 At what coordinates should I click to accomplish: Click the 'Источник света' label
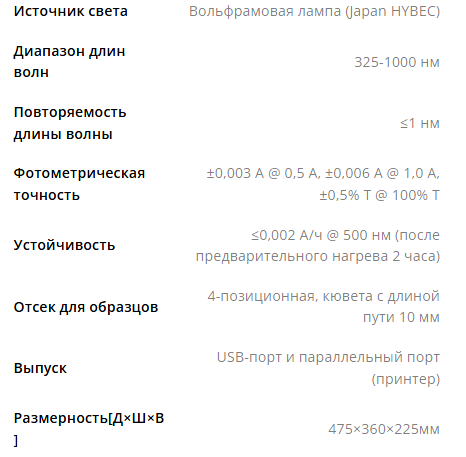(71, 11)
